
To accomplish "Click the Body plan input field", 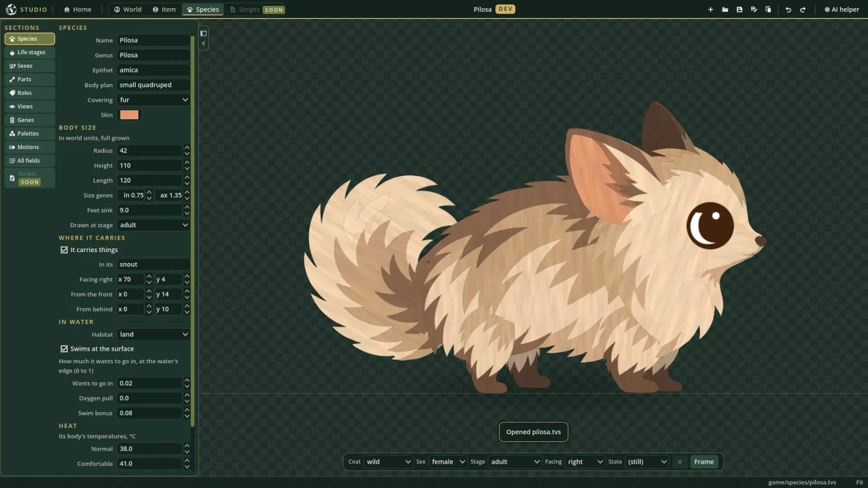I will (x=154, y=85).
